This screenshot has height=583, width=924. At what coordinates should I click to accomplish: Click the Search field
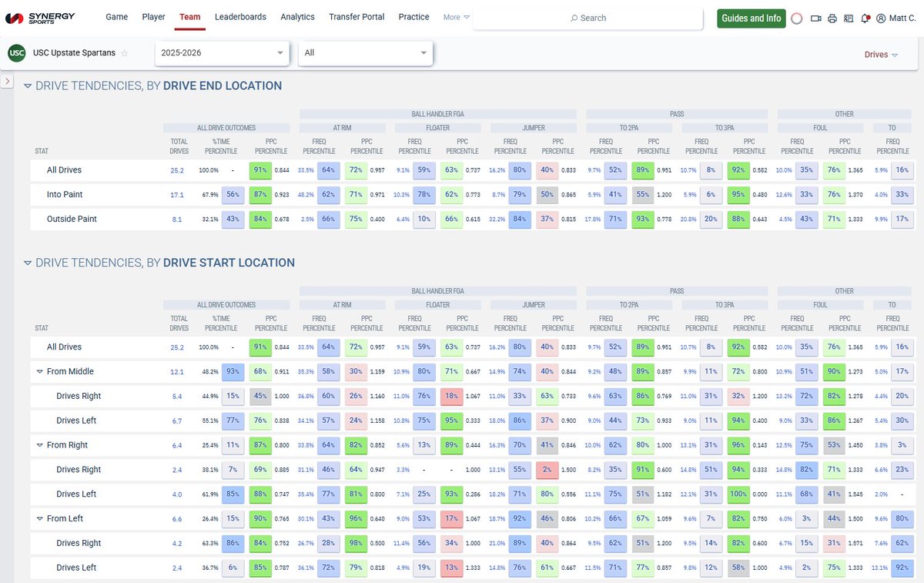588,18
